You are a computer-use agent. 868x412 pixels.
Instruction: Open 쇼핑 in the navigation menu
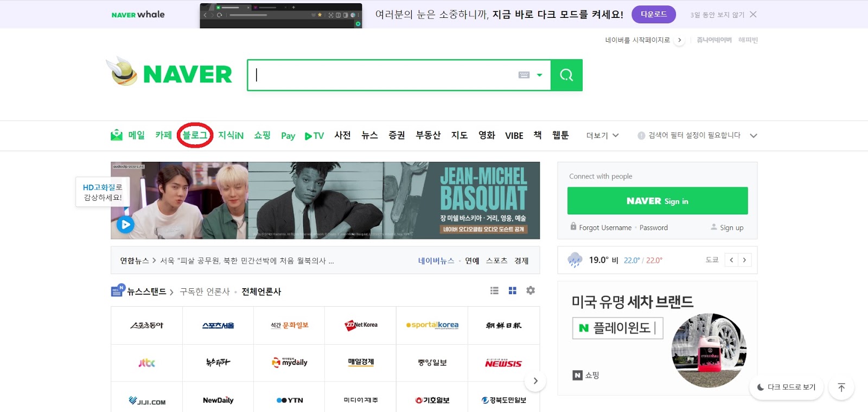[262, 135]
